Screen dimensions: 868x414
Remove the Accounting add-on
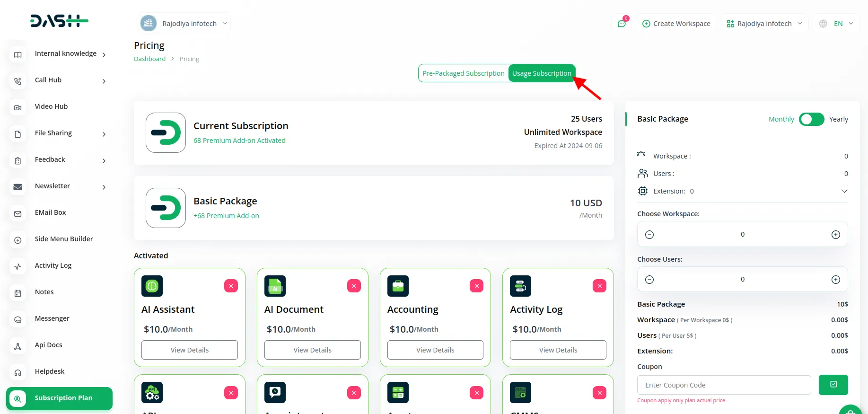(476, 286)
